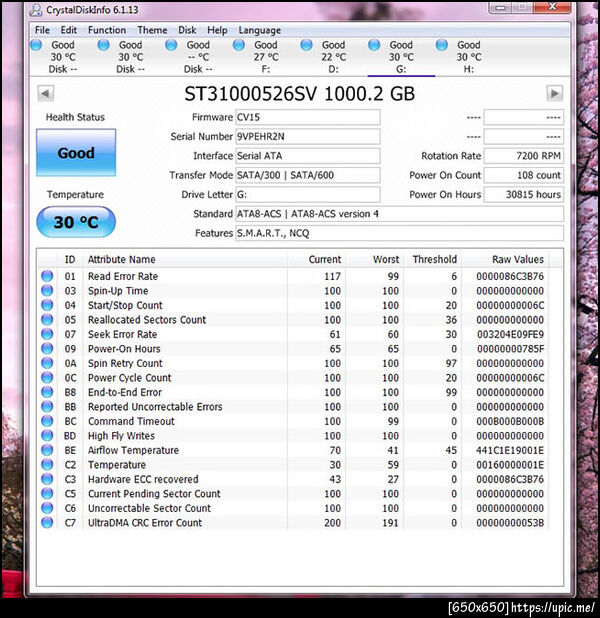
Task: Click status orb of C2 Temperature row
Action: 47,465
